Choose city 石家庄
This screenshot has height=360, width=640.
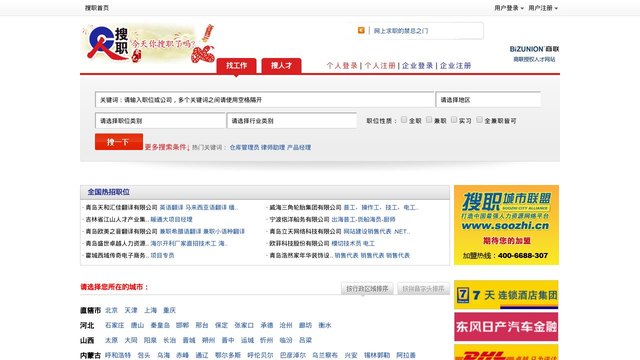point(114,325)
